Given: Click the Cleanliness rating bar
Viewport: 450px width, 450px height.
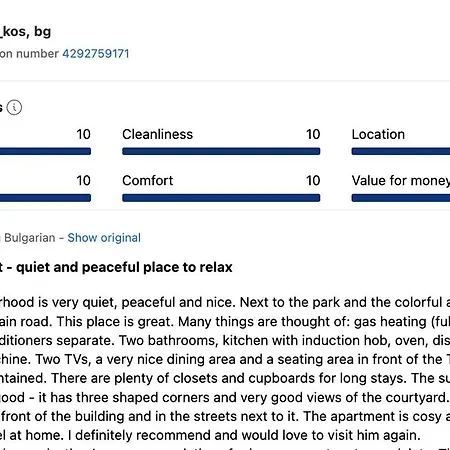Looking at the screenshot, I should point(221,151).
